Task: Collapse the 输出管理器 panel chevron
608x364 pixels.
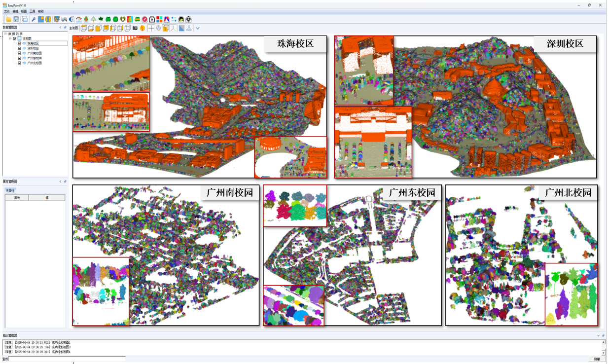Action: (598, 335)
